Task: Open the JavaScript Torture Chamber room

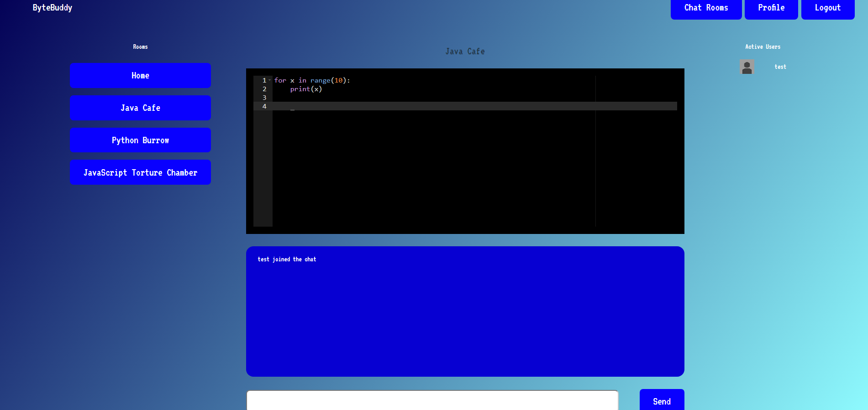Action: click(140, 172)
